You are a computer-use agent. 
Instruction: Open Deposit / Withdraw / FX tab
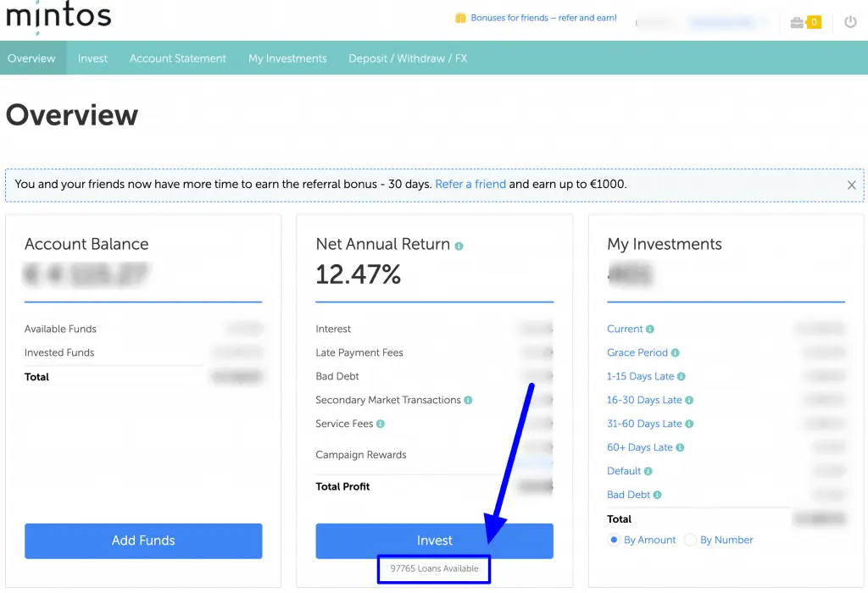pyautogui.click(x=408, y=58)
